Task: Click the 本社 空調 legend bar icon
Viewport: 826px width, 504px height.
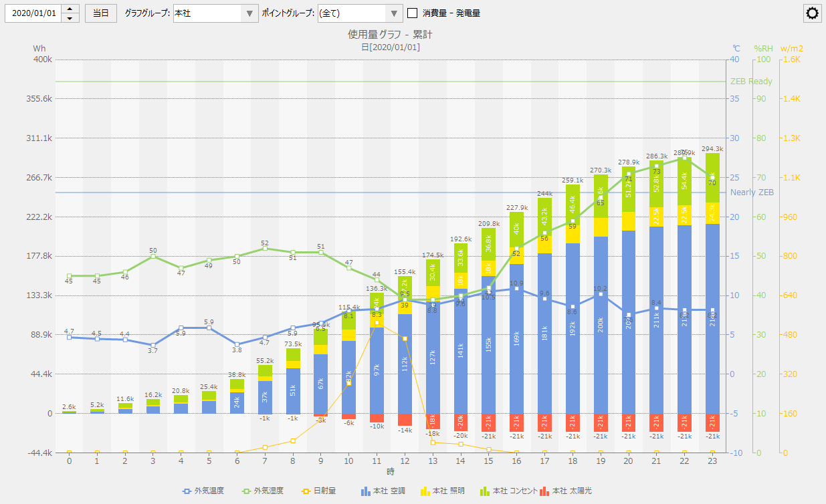Action: coord(365,491)
